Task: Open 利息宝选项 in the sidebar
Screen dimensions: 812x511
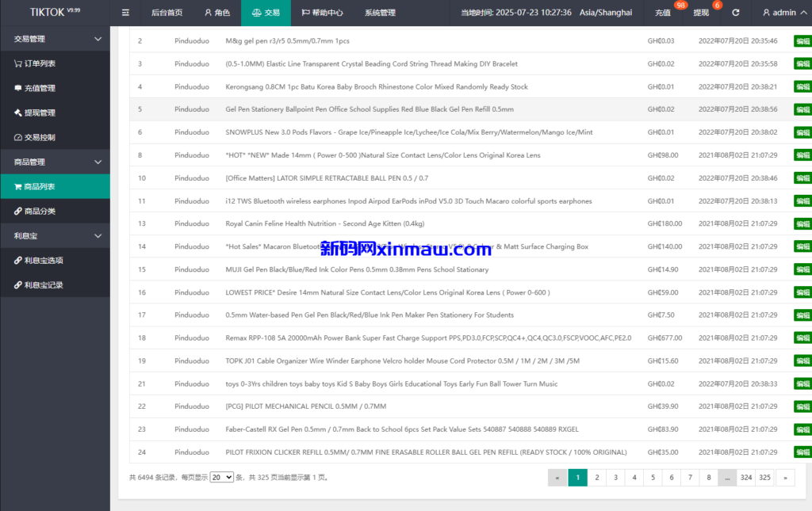Action: 43,260
